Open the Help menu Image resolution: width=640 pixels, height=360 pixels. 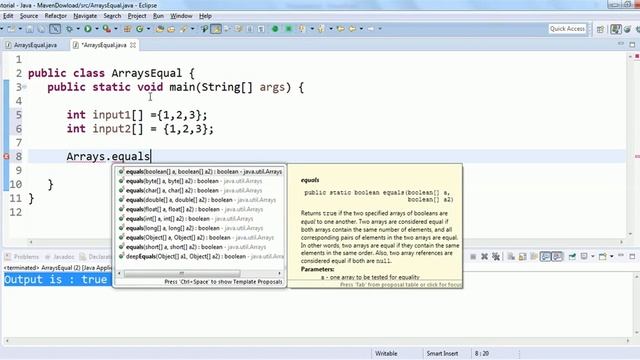coord(205,16)
